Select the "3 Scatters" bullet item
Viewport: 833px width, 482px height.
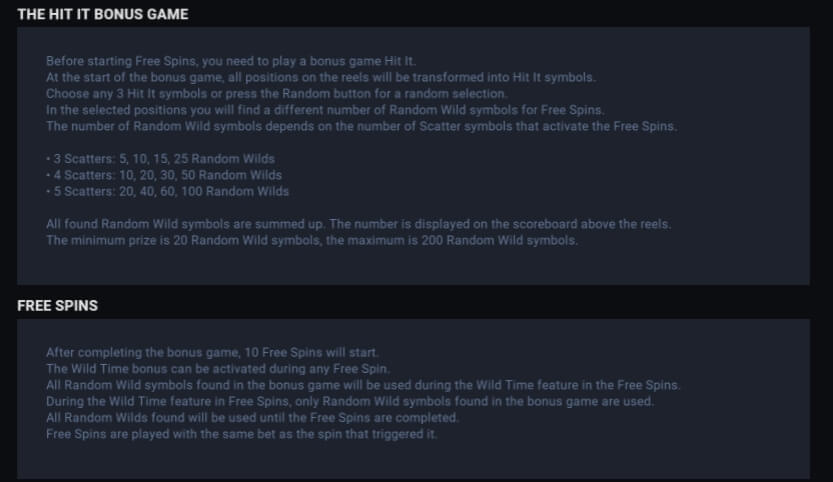click(160, 159)
